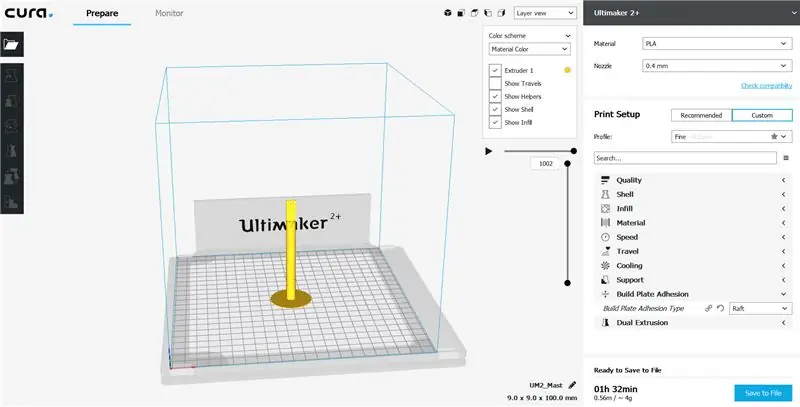Click the UM2_Mast job name
Viewport: 800px width, 407px height.
(546, 385)
